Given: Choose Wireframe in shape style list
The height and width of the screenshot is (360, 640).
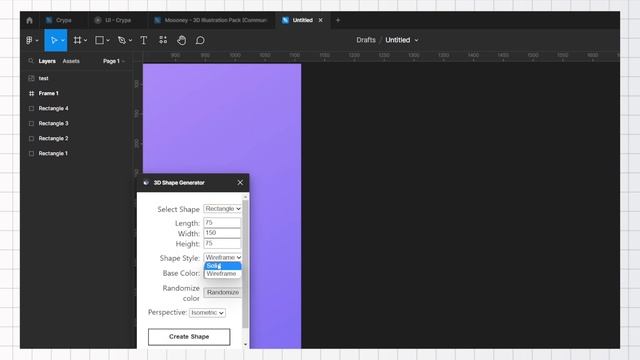Looking at the screenshot, I should [222, 274].
